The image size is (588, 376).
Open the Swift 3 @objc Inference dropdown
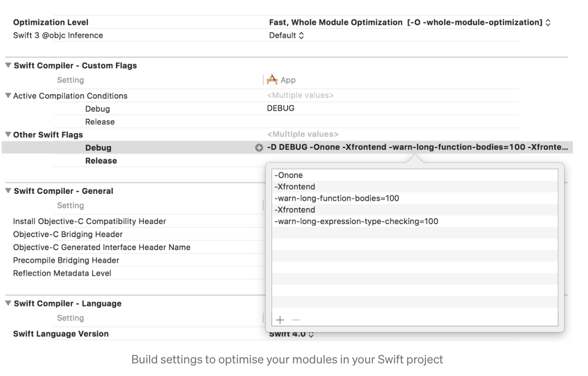coord(301,35)
